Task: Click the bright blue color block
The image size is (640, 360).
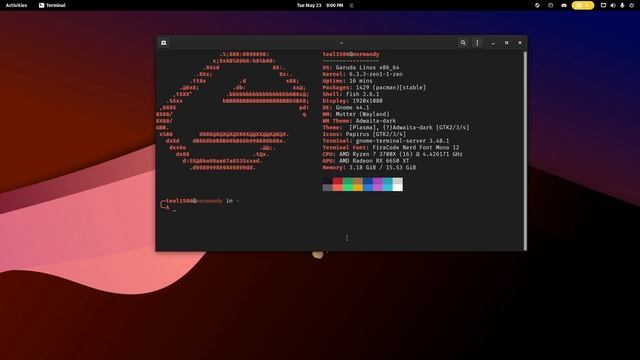Action: (368, 187)
